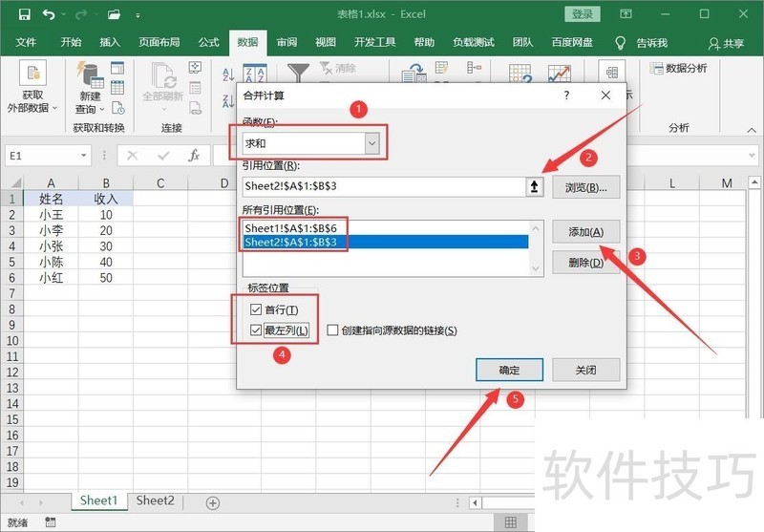Collapse the ribbon with the chevron
The image size is (764, 532).
click(752, 130)
